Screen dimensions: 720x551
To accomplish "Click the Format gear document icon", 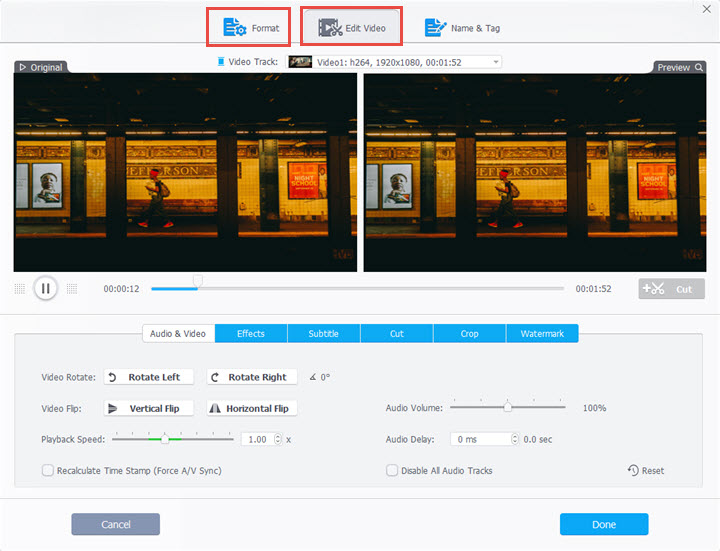I will [235, 27].
